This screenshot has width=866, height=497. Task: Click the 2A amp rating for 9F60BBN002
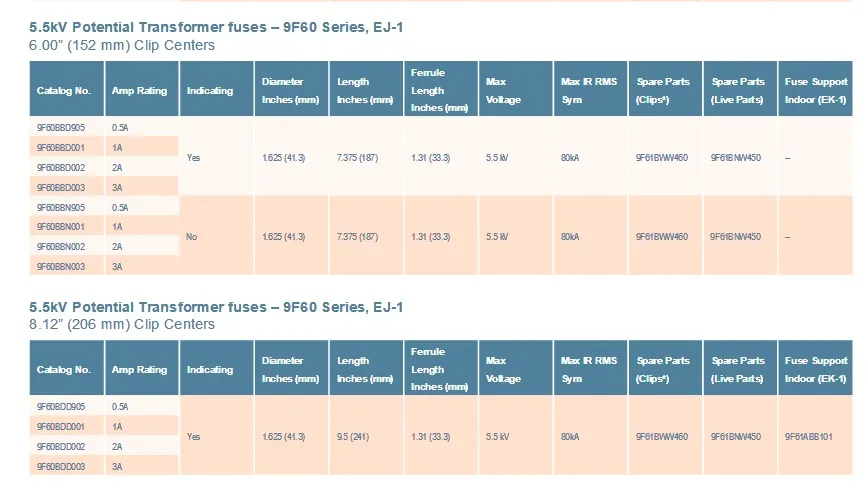[117, 247]
